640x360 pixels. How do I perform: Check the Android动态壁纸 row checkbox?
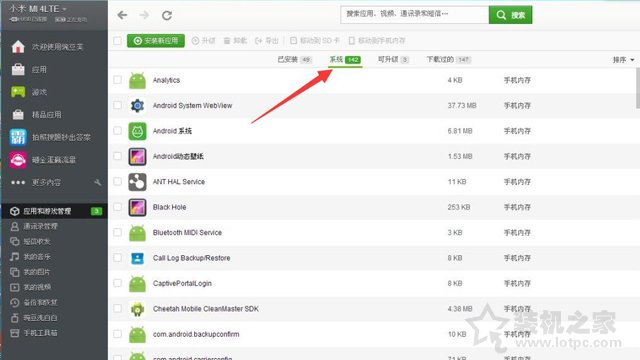118,156
